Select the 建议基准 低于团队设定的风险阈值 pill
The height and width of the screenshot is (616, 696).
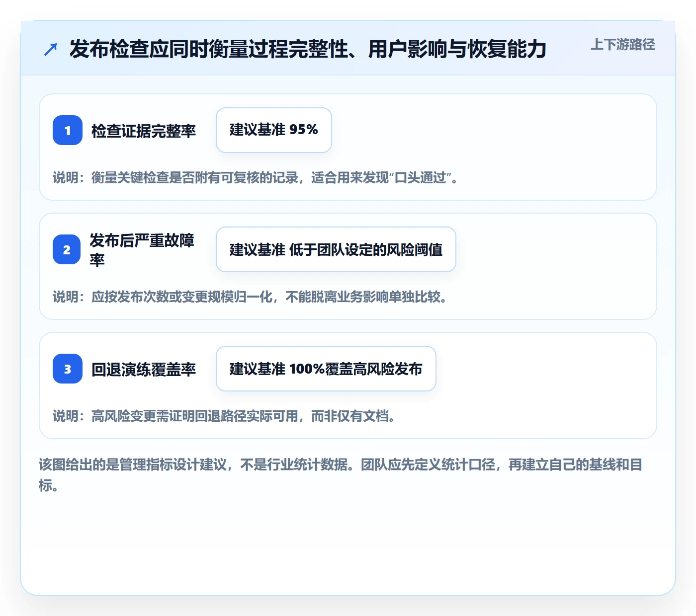point(336,249)
